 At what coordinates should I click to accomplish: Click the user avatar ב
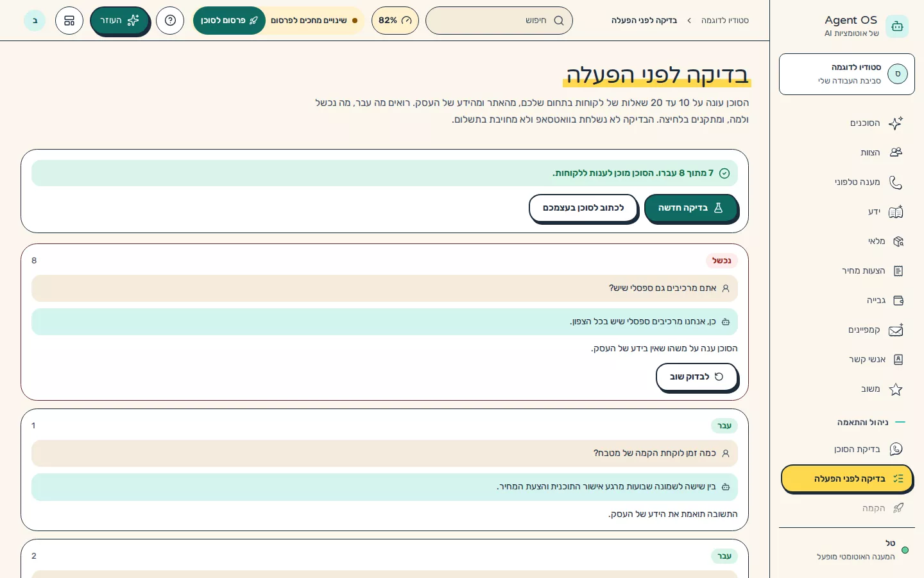click(x=35, y=21)
